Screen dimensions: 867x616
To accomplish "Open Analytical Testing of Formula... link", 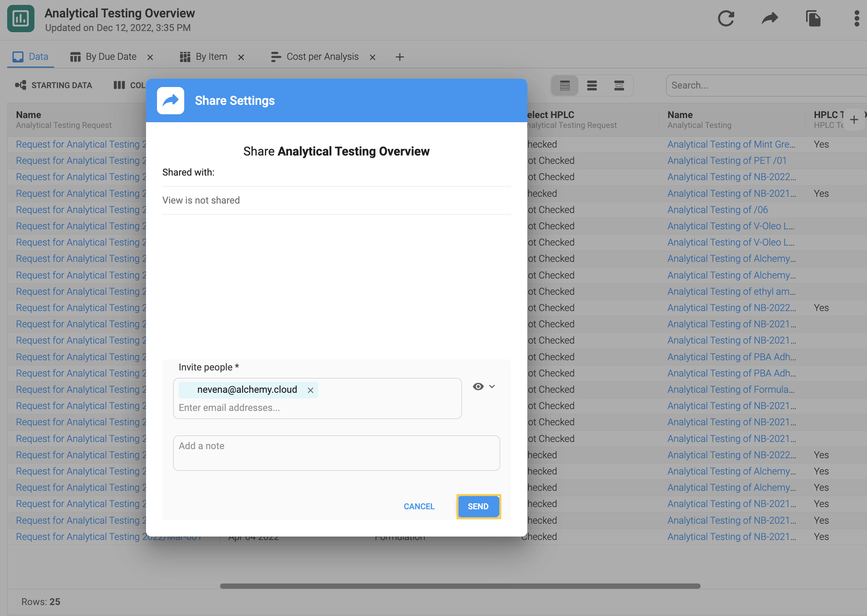I will click(730, 390).
